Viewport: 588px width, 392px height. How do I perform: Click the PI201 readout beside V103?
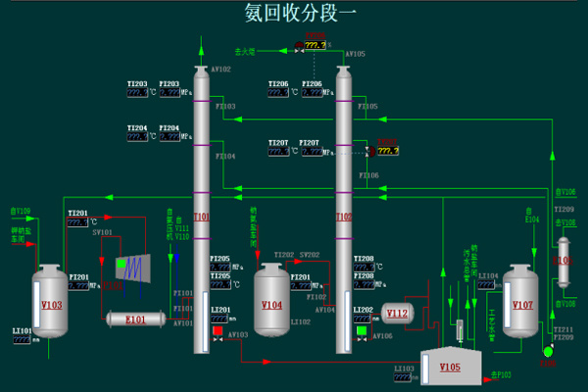click(x=78, y=286)
